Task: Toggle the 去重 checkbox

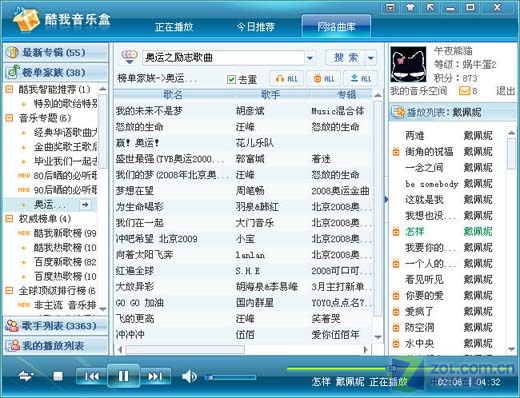Action: click(x=231, y=79)
